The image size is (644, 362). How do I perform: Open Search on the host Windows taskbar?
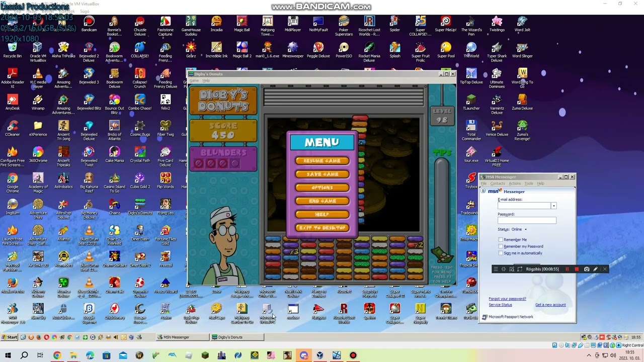tap(24, 355)
